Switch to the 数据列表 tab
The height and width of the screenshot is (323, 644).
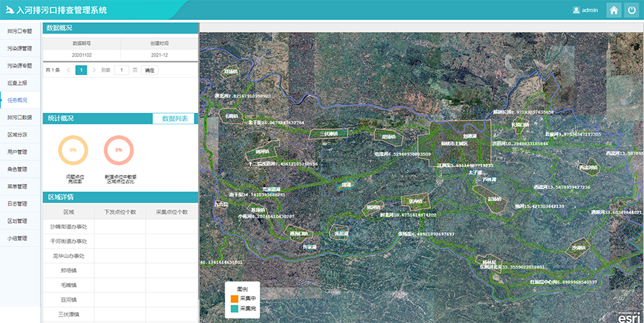pyautogui.click(x=175, y=119)
